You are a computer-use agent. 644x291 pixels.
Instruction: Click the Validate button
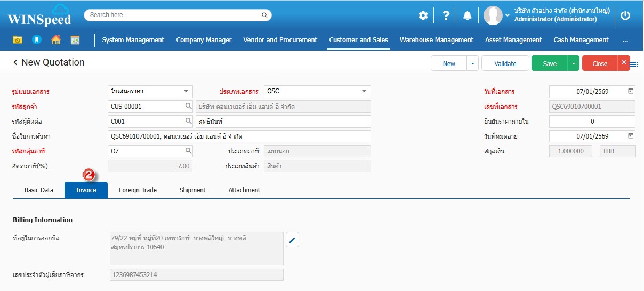click(505, 63)
